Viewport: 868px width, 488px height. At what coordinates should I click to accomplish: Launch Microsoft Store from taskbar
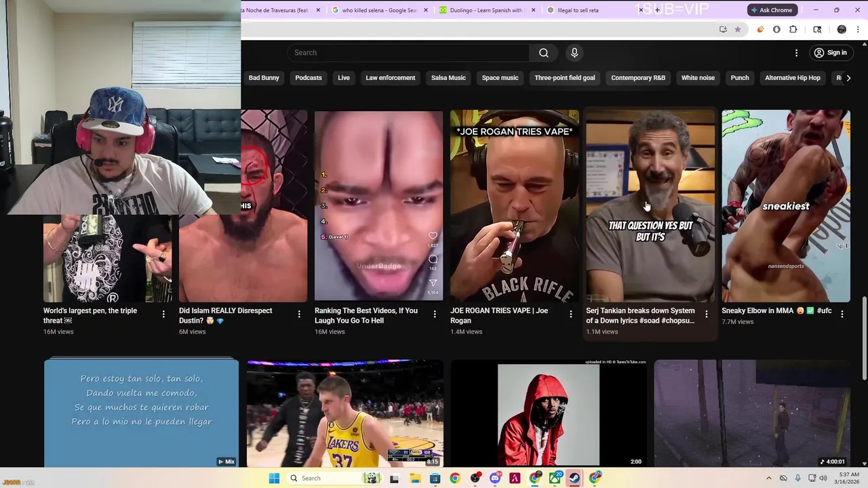[x=435, y=479]
